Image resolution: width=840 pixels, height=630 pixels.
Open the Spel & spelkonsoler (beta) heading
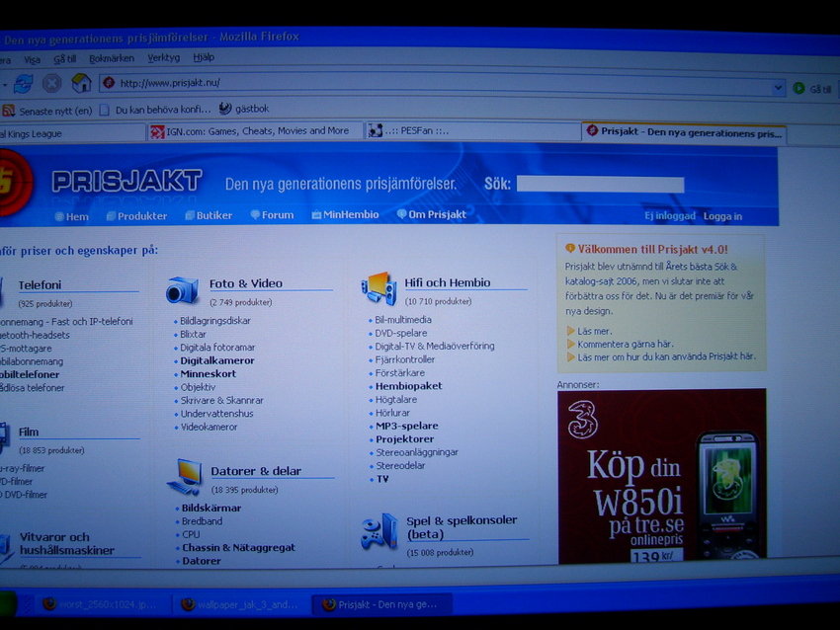pos(462,527)
